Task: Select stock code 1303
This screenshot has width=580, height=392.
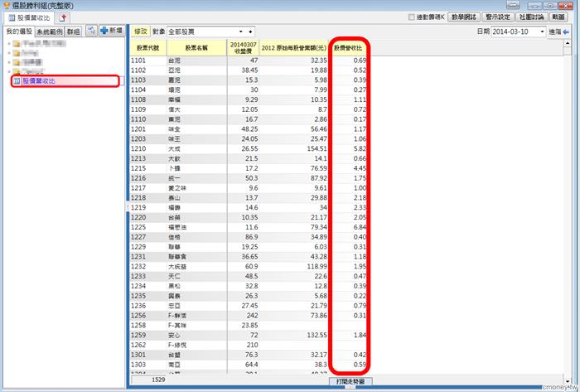Action: [x=138, y=365]
